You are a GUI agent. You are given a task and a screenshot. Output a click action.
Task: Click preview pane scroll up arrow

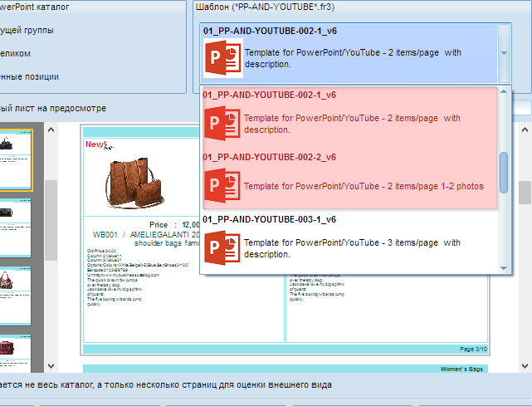click(x=525, y=130)
